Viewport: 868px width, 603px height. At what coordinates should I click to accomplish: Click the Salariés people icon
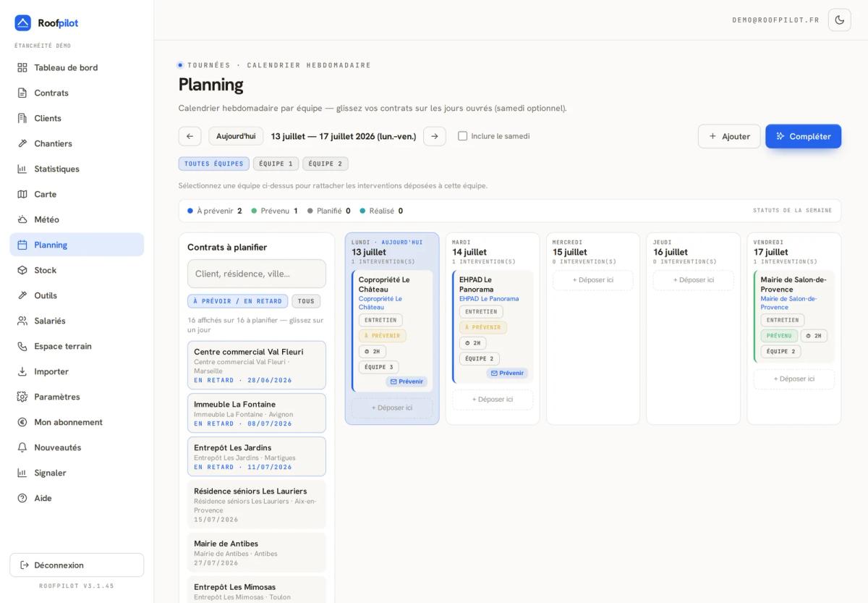click(x=22, y=321)
